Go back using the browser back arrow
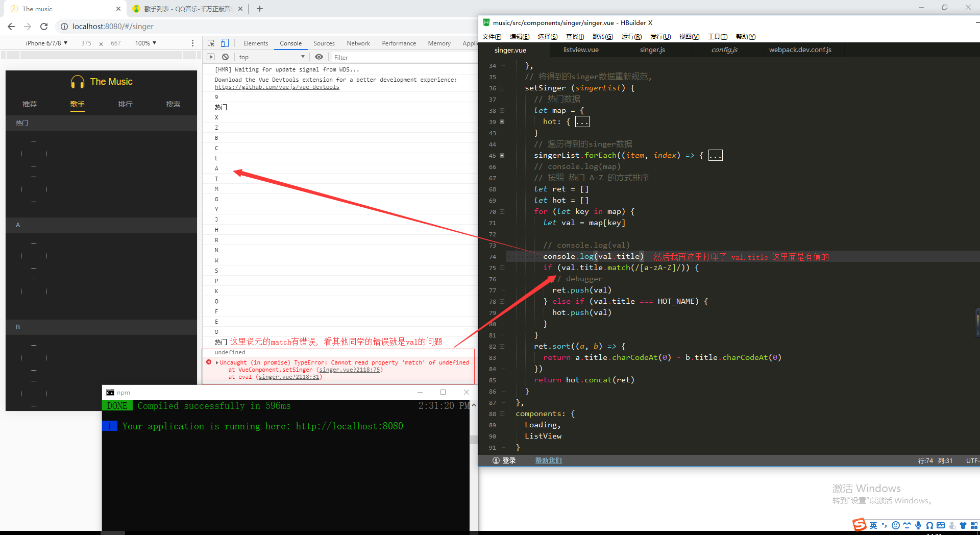 tap(11, 27)
